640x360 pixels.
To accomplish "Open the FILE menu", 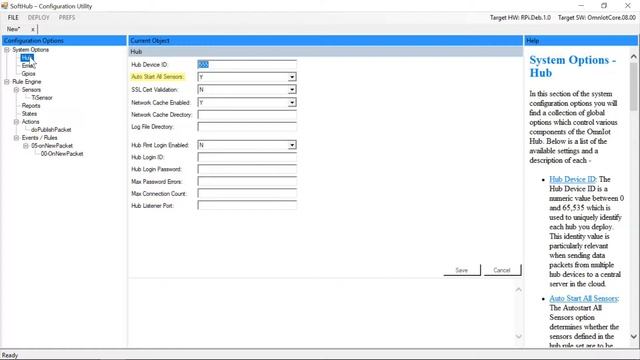I will pos(13,18).
